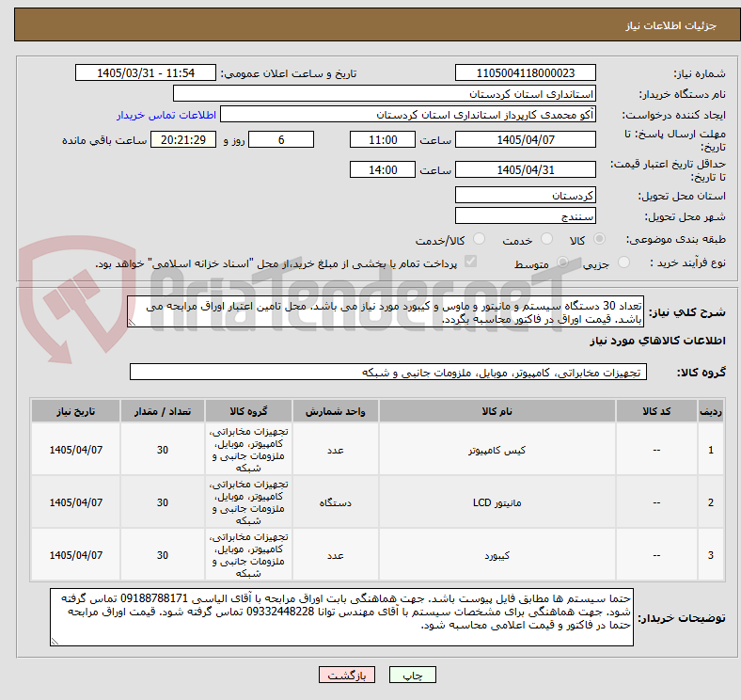Click the ردیف column header
Viewport: 741px width, 700px height.
[x=710, y=411]
